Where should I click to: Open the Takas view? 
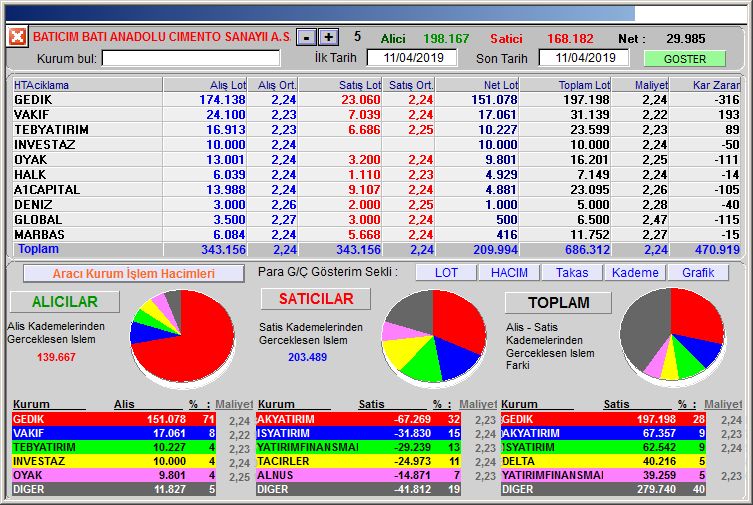point(572,273)
